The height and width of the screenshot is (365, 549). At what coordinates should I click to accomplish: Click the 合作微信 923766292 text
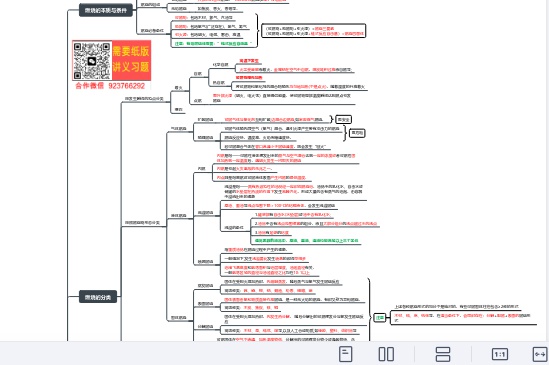click(110, 86)
